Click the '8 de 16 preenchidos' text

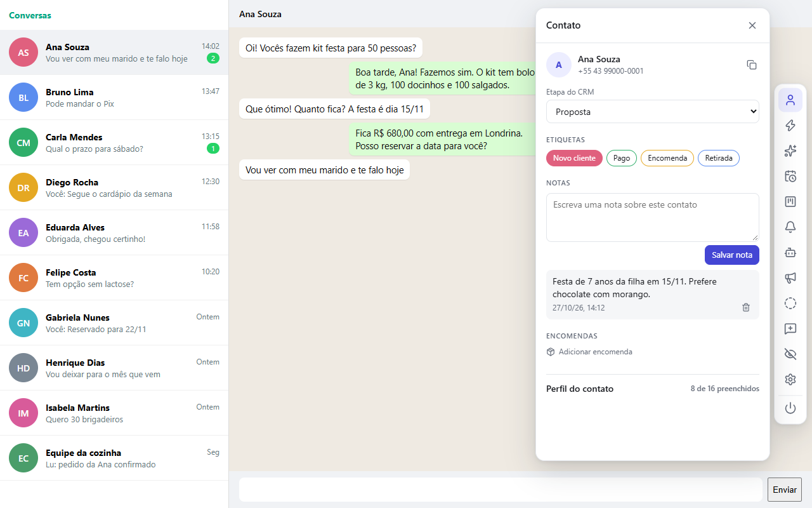724,389
